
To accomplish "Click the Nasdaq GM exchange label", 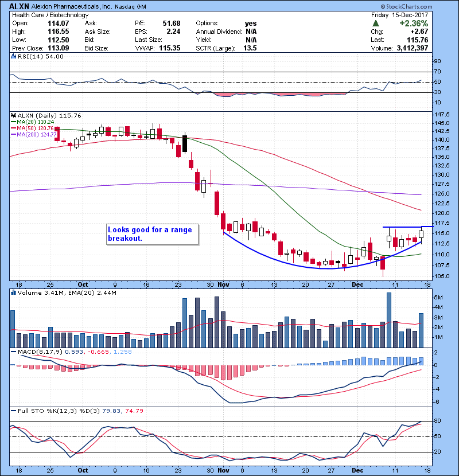I will [130, 7].
